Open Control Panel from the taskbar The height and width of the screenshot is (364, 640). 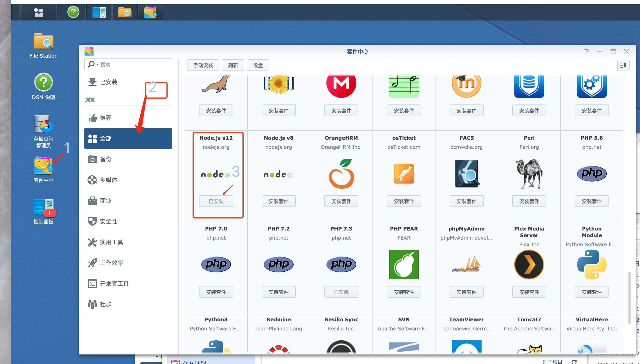click(99, 12)
